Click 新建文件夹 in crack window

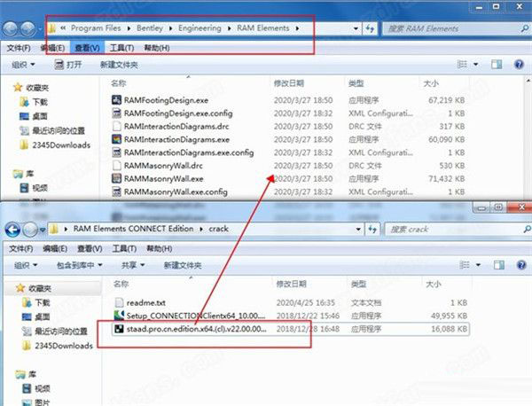click(183, 265)
